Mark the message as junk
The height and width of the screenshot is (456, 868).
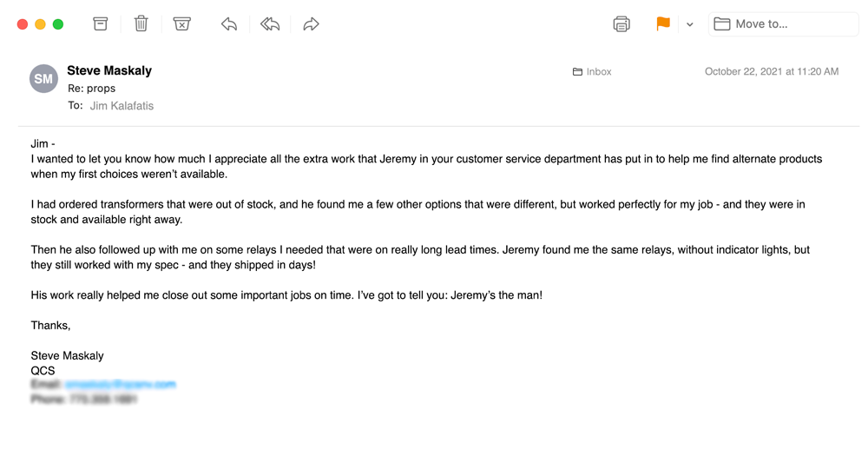(x=181, y=24)
